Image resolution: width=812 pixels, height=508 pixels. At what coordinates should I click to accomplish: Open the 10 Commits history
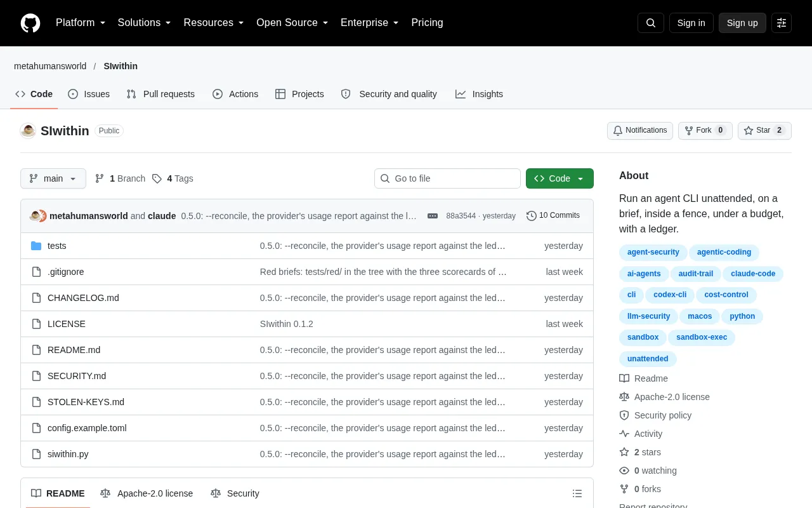[553, 216]
